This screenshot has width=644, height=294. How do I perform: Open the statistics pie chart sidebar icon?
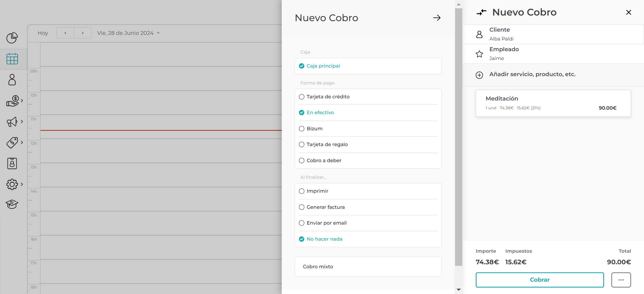(12, 38)
